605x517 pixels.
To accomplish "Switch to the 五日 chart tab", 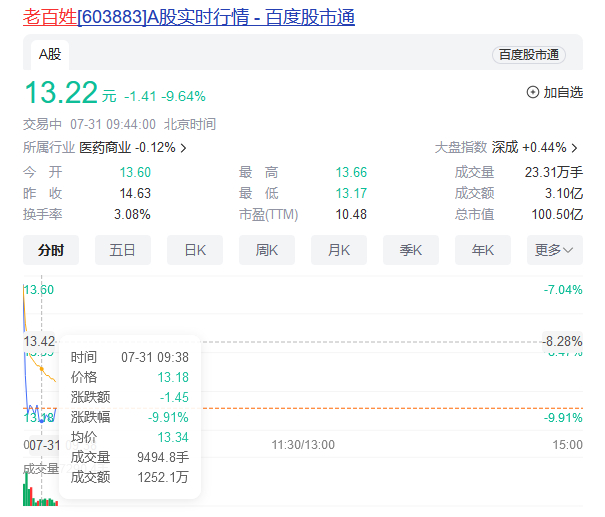I will [123, 249].
